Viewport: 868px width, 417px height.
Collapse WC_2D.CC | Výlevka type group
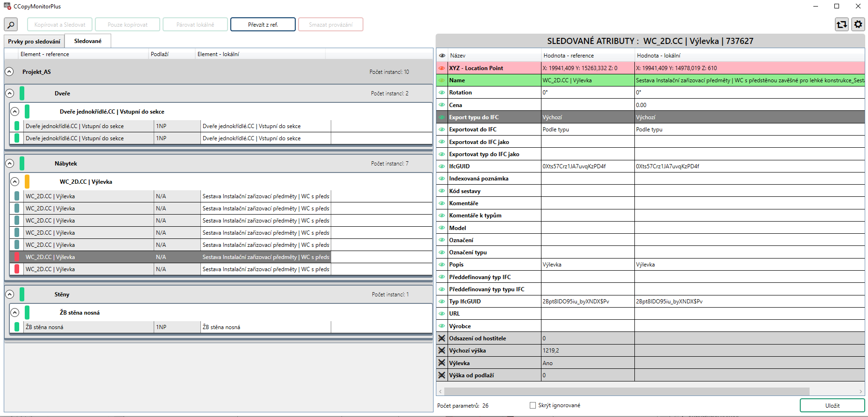[14, 182]
